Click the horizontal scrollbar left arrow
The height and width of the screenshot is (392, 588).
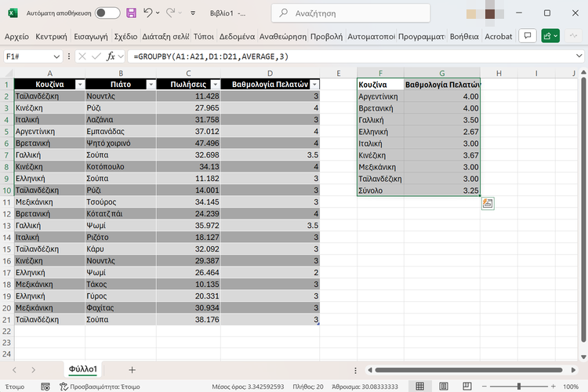370,370
